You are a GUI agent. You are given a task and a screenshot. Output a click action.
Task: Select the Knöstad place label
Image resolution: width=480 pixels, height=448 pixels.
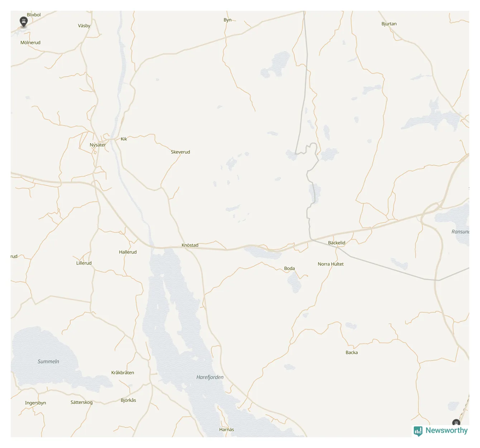coord(190,245)
